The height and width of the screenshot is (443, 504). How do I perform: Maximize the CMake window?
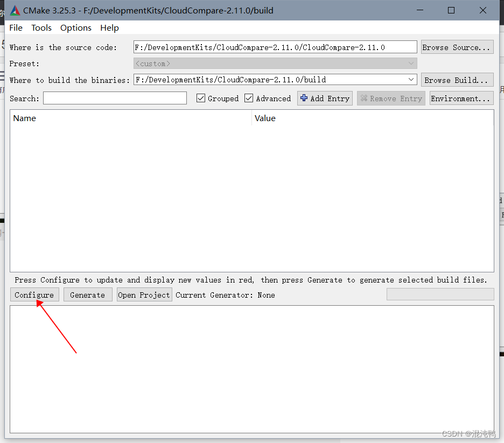(451, 10)
